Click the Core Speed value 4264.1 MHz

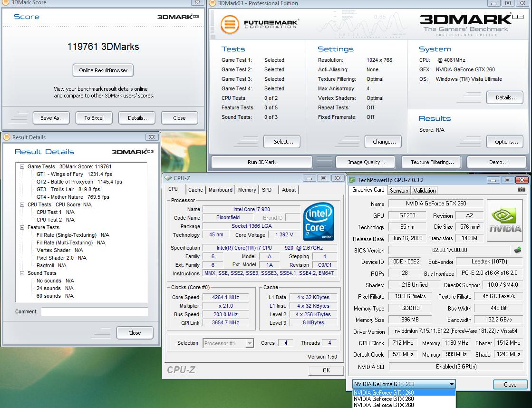tap(226, 297)
